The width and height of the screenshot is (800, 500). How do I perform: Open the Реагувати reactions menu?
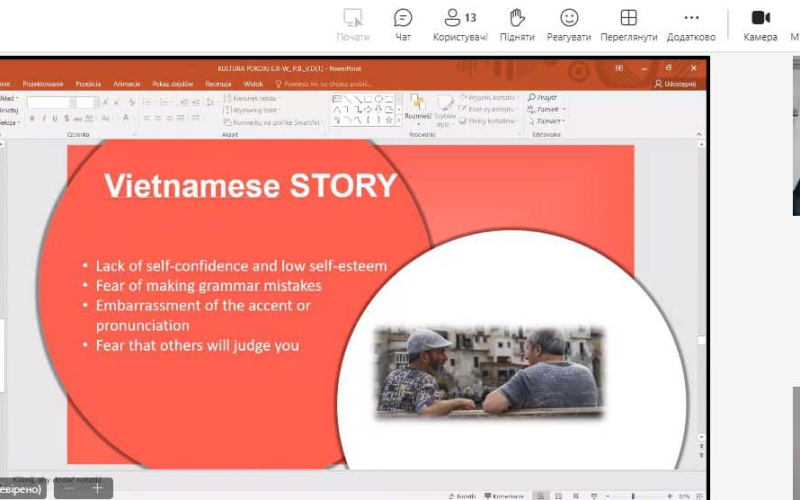pos(569,24)
